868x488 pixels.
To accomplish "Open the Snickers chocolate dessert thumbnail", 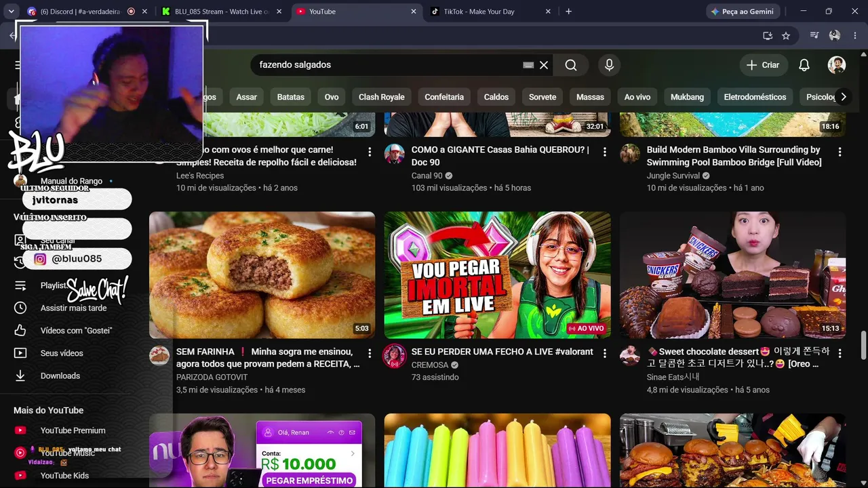I will [x=732, y=275].
